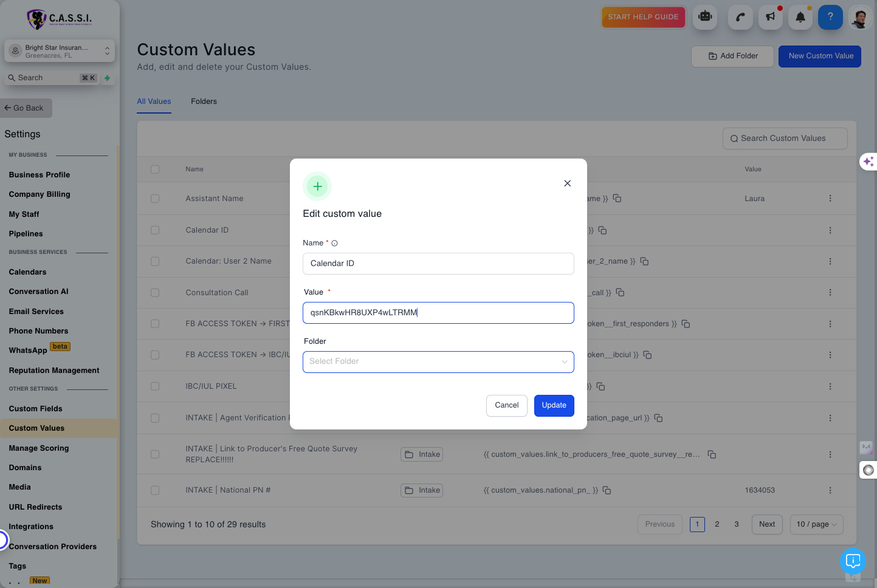The height and width of the screenshot is (588, 877).
Task: Open the AI bot assistant icon
Action: [x=706, y=17]
